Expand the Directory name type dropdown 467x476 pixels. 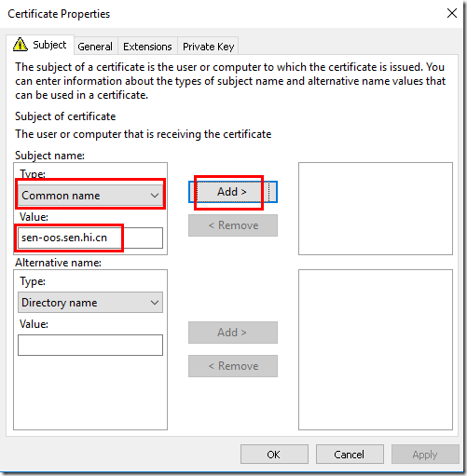click(90, 303)
